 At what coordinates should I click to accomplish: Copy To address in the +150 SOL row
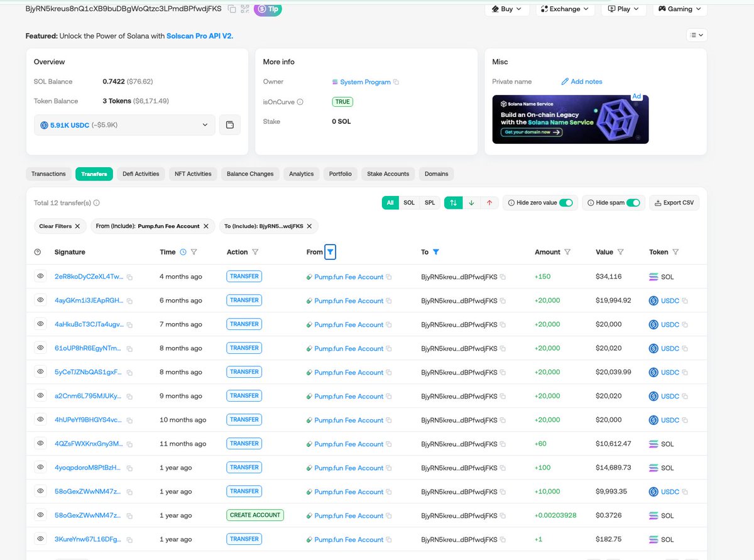pos(503,277)
